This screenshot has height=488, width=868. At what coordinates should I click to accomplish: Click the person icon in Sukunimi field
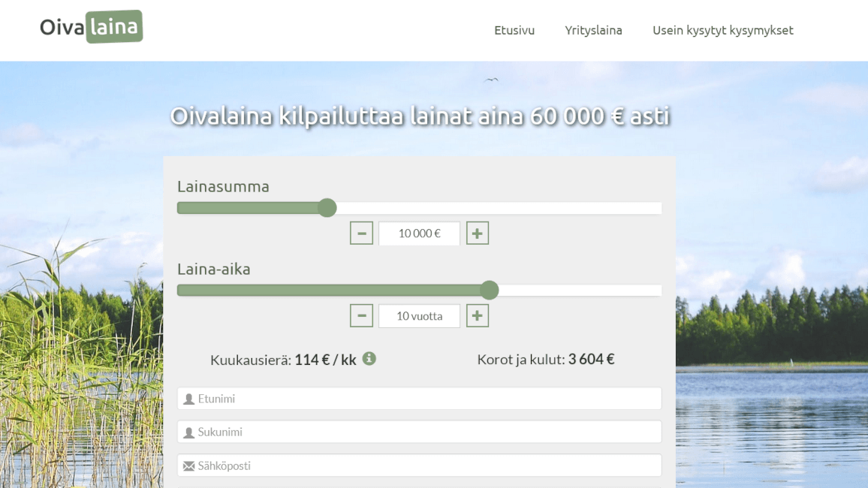click(188, 432)
